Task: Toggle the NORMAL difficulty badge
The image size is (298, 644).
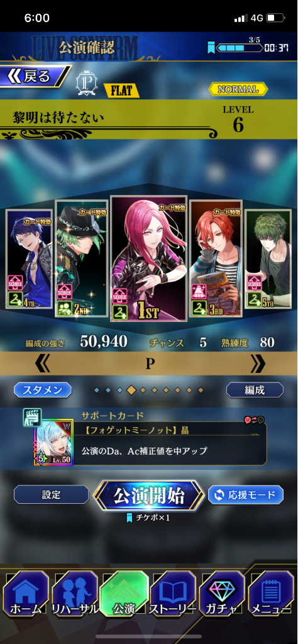Action: click(x=238, y=89)
